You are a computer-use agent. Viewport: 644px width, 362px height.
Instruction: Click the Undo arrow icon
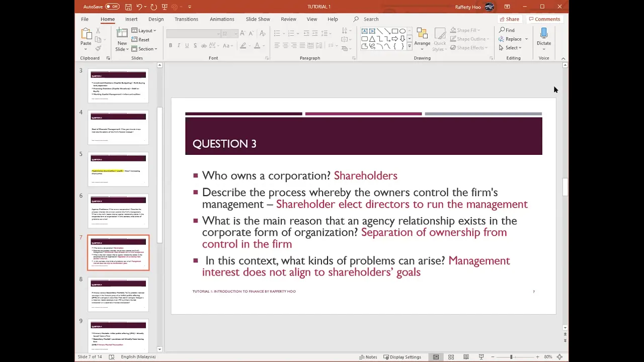(x=139, y=7)
